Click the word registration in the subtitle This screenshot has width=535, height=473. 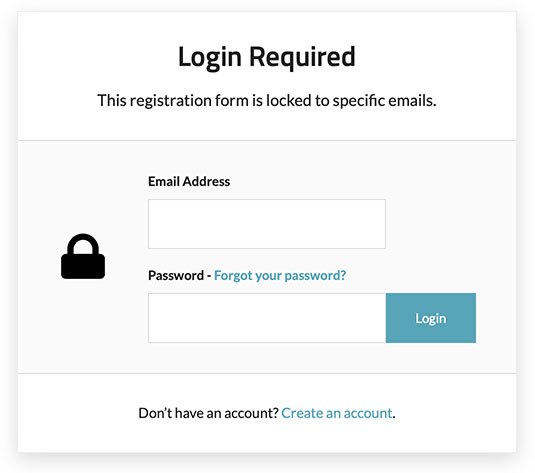click(171, 101)
